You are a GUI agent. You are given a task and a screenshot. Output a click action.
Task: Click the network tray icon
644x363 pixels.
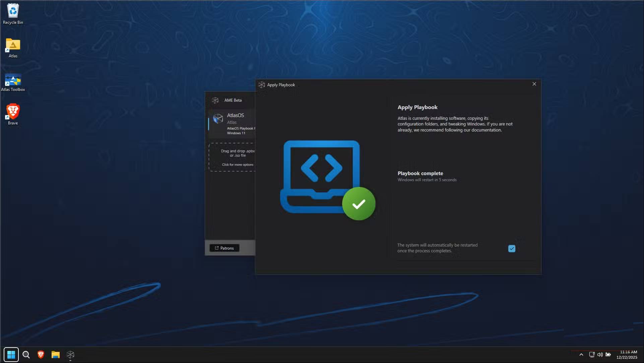pos(592,355)
